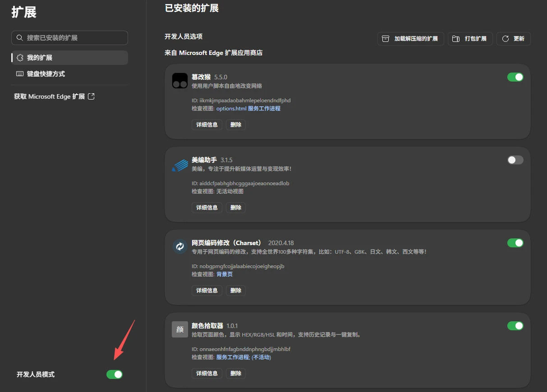Click external link icon after 获取 Microsoft Edge 扩展
The width and height of the screenshot is (547, 392).
(91, 96)
